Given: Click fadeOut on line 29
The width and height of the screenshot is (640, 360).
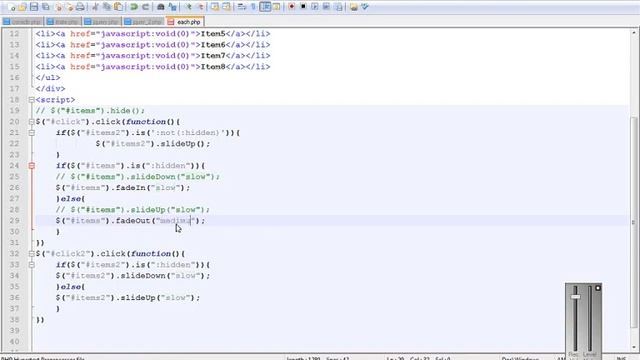Looking at the screenshot, I should pyautogui.click(x=133, y=221).
